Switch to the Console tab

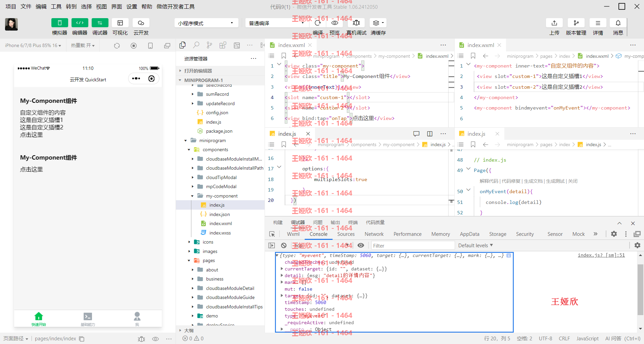coord(318,234)
